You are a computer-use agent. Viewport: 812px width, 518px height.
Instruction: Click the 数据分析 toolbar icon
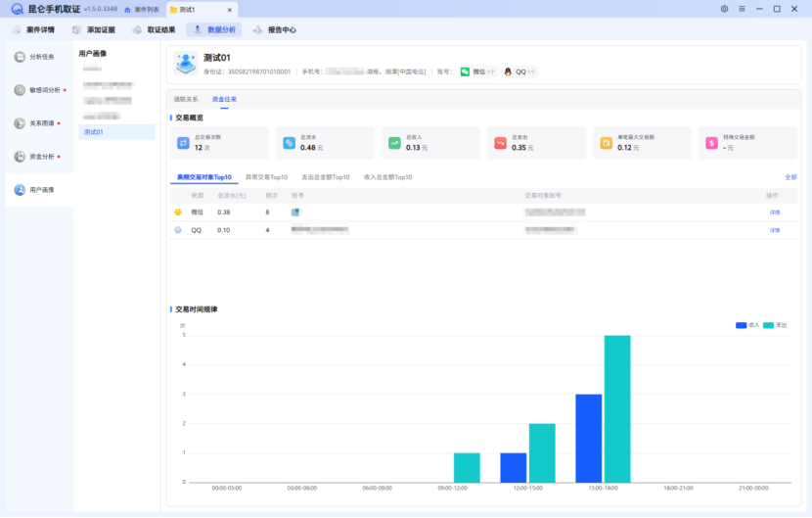point(198,30)
